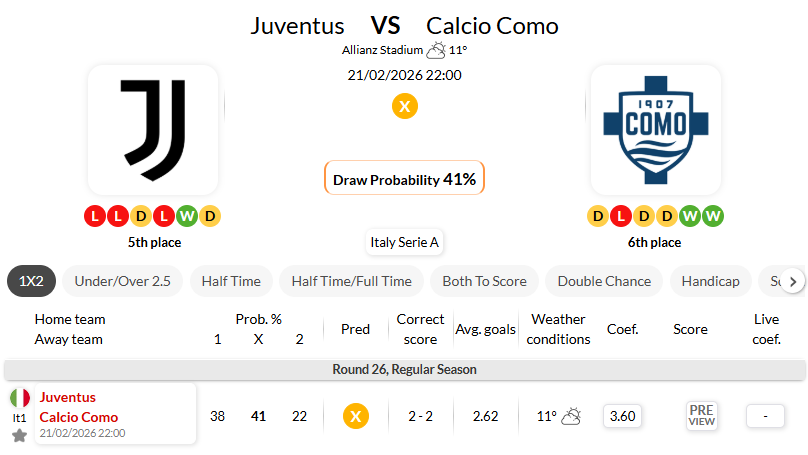
Task: Click the live coefficient dash box
Action: [765, 416]
